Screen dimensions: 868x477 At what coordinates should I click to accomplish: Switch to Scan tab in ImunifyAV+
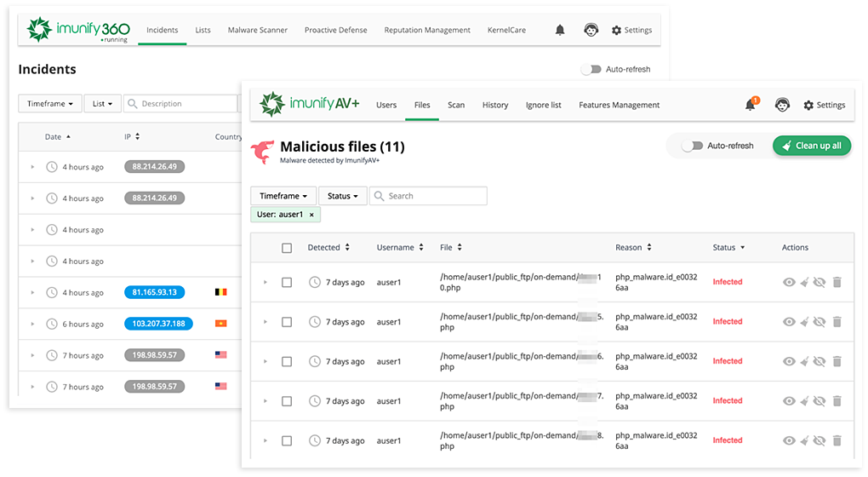[456, 105]
